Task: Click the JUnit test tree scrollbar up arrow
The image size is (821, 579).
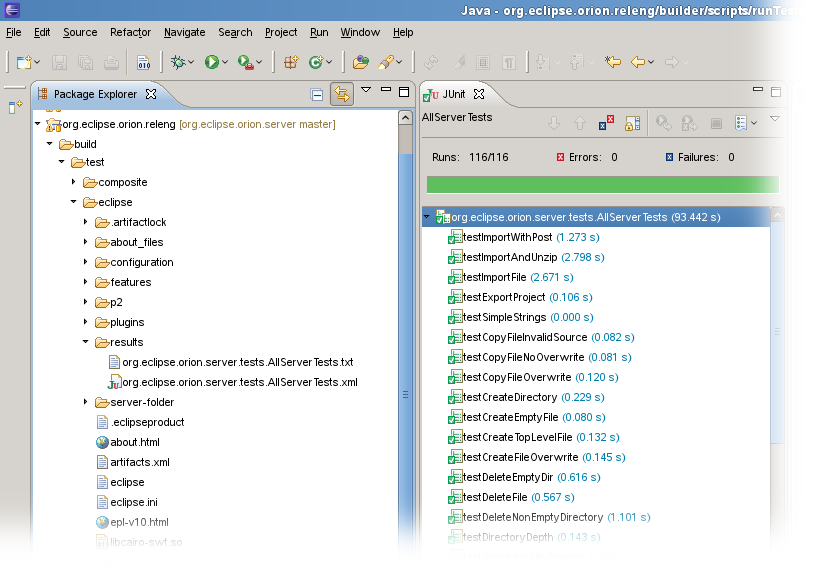Action: coord(778,215)
